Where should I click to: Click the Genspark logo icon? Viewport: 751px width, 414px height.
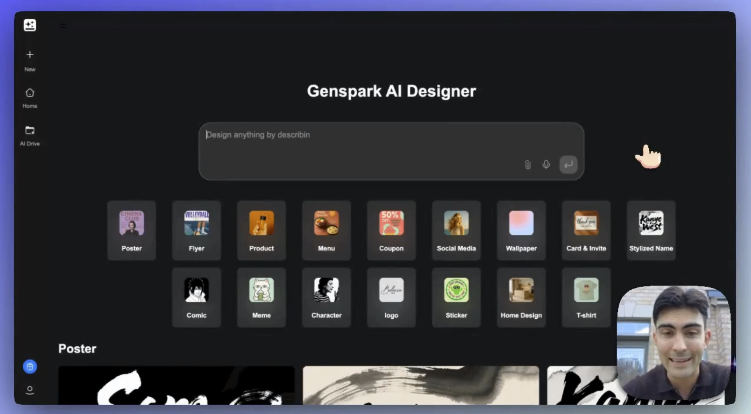[x=30, y=25]
